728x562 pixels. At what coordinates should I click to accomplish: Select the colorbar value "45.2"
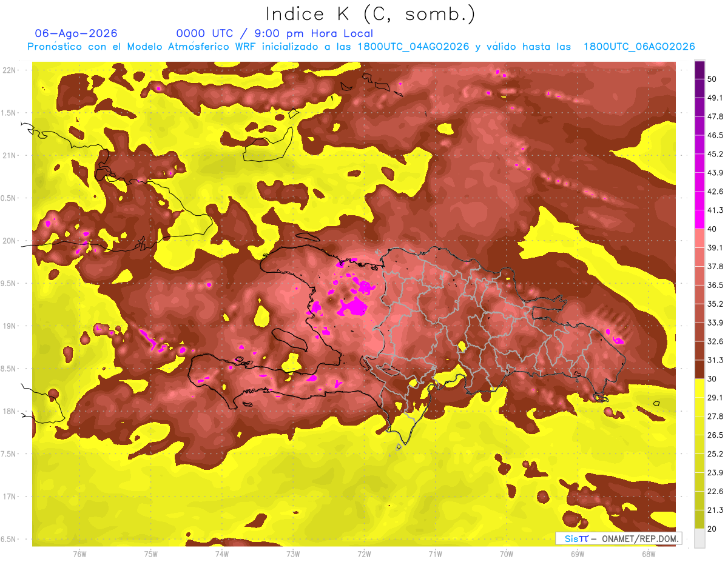click(715, 154)
